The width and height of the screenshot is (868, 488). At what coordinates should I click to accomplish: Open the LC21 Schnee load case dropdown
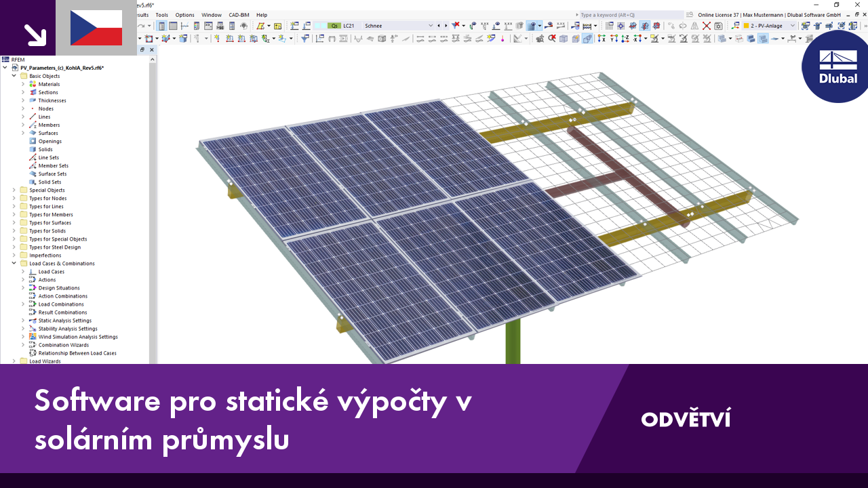431,26
